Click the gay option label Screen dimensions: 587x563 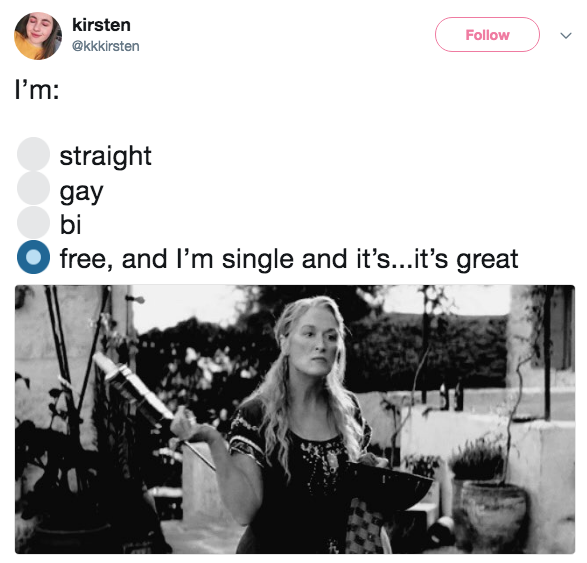81,192
